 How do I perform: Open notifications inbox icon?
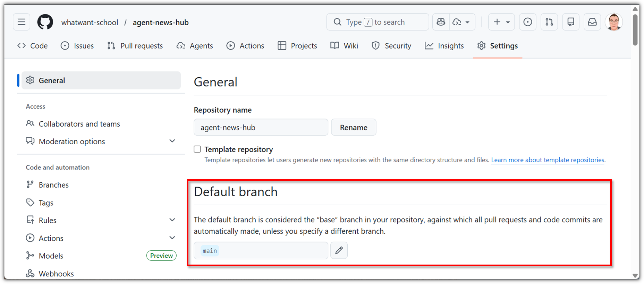point(592,22)
